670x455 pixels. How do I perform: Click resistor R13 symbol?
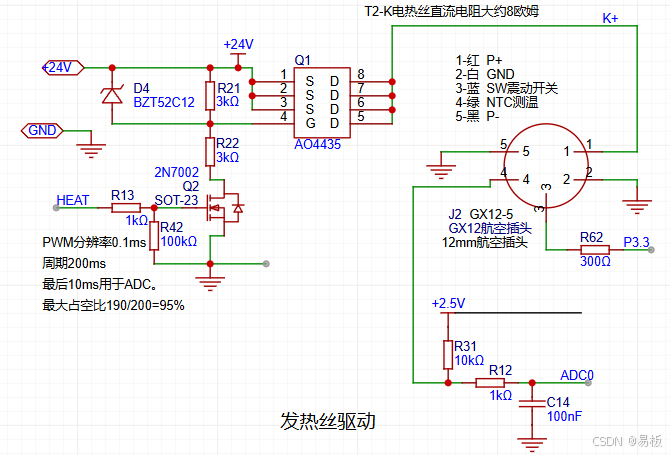pyautogui.click(x=126, y=208)
